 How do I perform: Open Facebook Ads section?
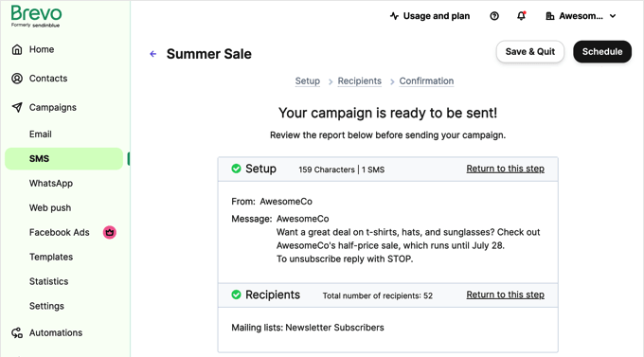pos(59,233)
